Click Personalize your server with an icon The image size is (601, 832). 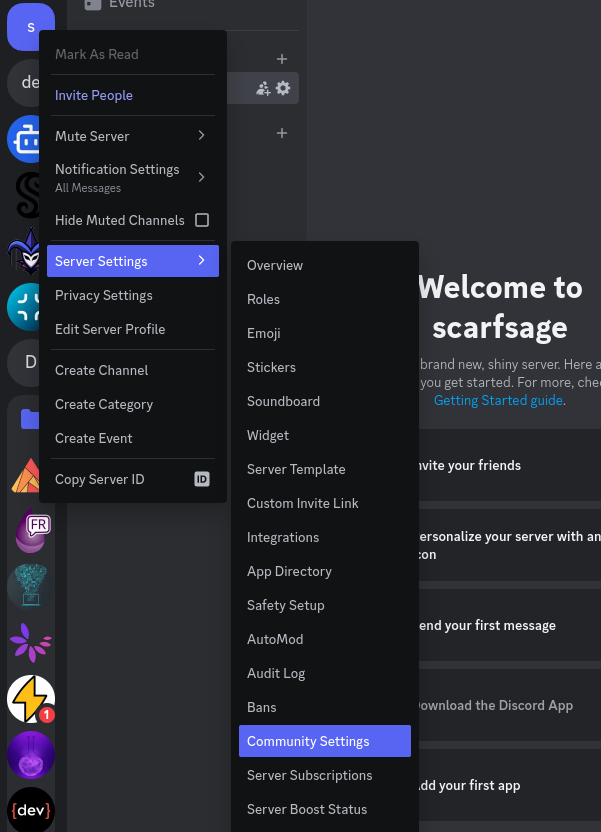pyautogui.click(x=510, y=545)
